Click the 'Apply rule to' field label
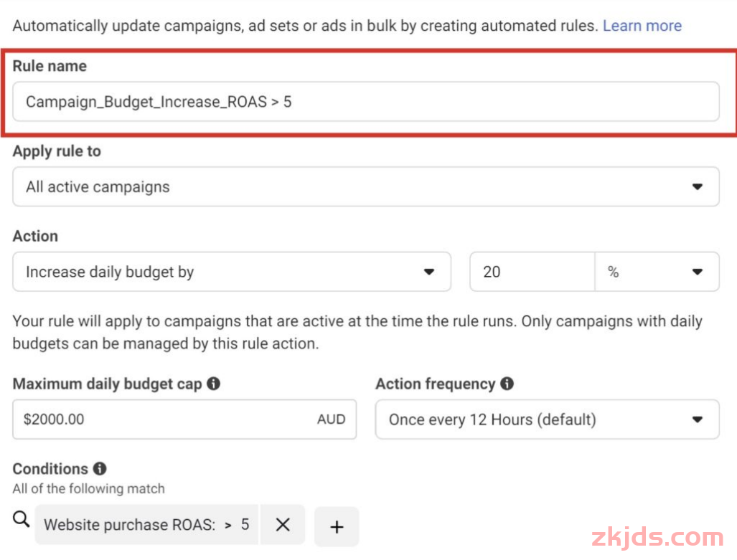Image resolution: width=737 pixels, height=560 pixels. tap(57, 151)
